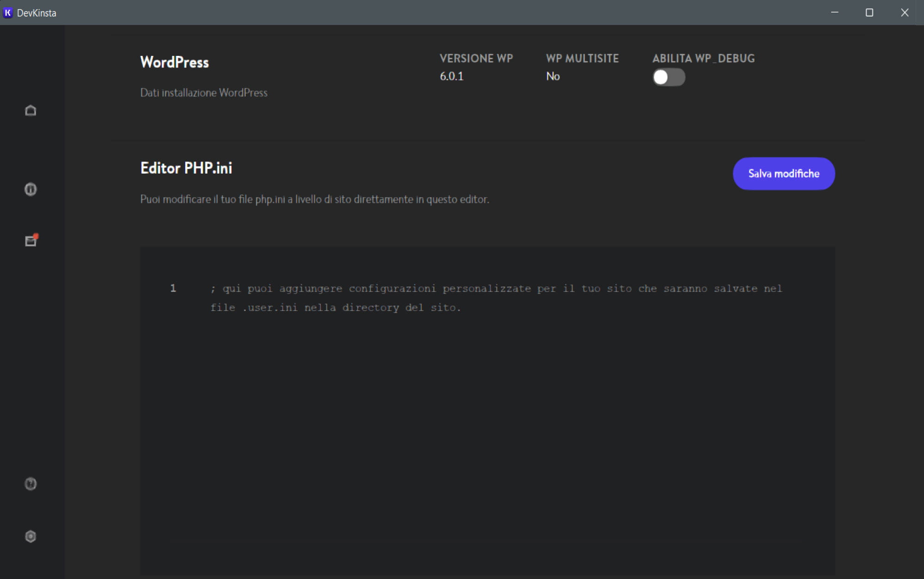Click the DevKinsta logo in title bar

(x=8, y=12)
